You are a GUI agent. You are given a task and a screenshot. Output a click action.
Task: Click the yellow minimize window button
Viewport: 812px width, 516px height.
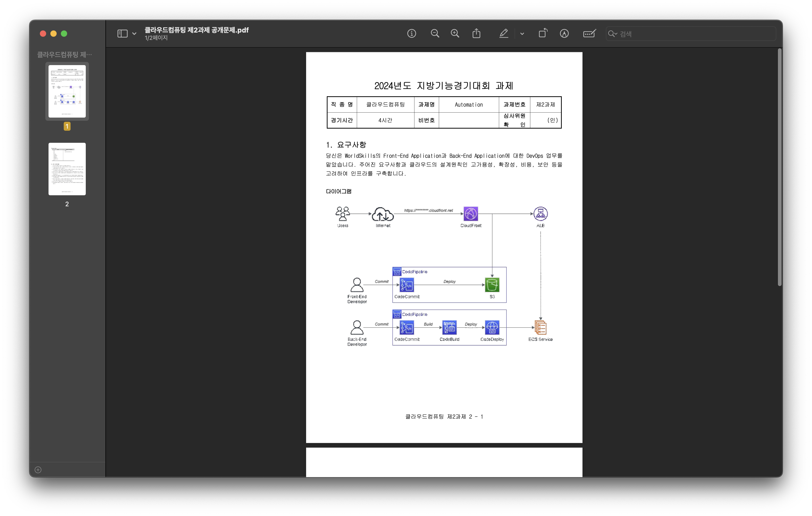53,33
